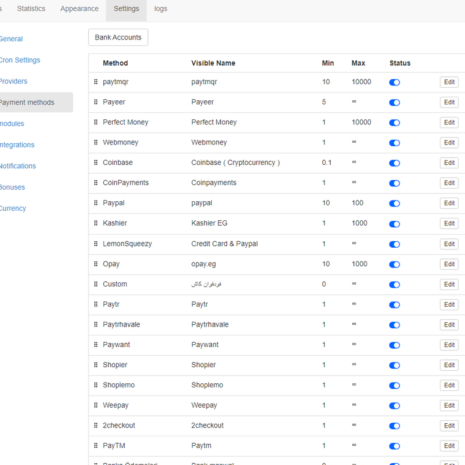This screenshot has height=465, width=465.
Task: Open Modules in sidebar
Action: click(x=12, y=123)
